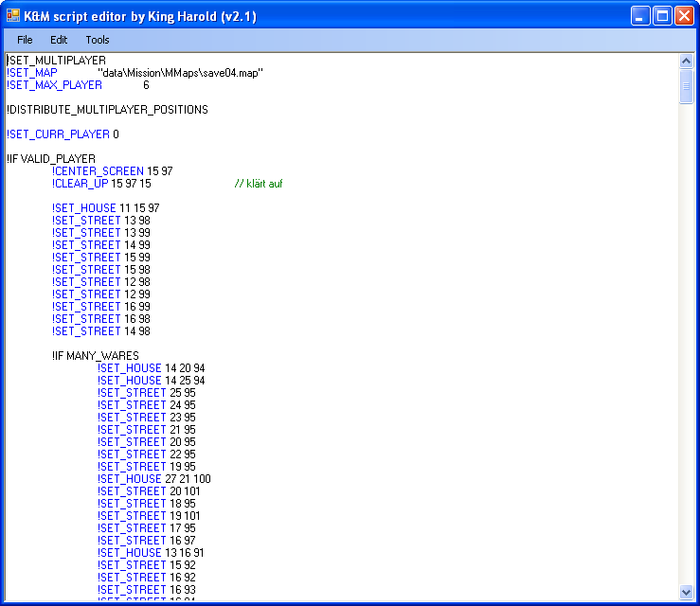Image resolution: width=700 pixels, height=606 pixels.
Task: Maximize the script editor window
Action: coord(662,16)
